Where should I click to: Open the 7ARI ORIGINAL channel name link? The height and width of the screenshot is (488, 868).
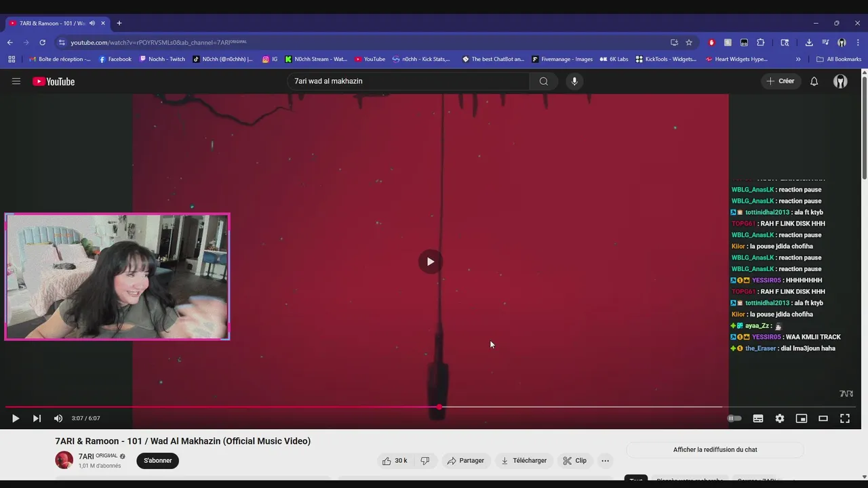coord(98,456)
